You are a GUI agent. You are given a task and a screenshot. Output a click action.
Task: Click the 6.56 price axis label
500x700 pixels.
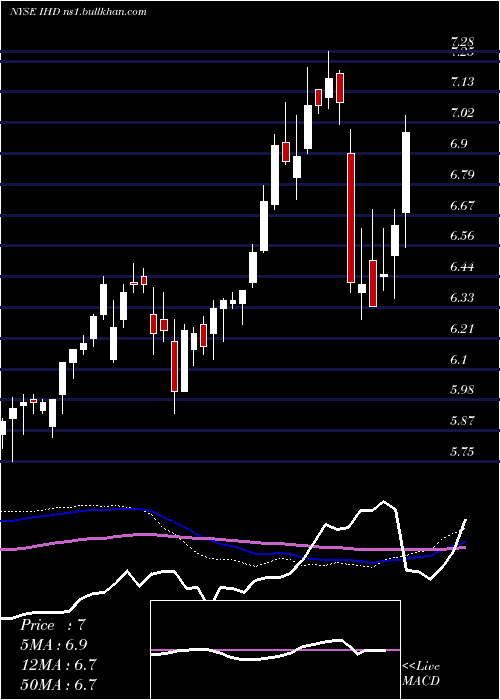462,236
